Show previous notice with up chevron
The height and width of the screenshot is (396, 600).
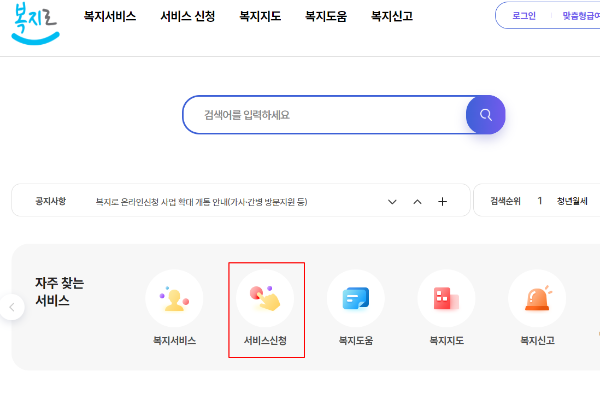click(x=417, y=202)
